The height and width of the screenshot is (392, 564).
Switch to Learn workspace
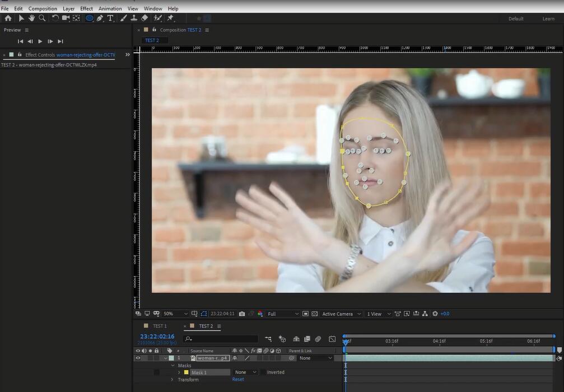pos(548,18)
